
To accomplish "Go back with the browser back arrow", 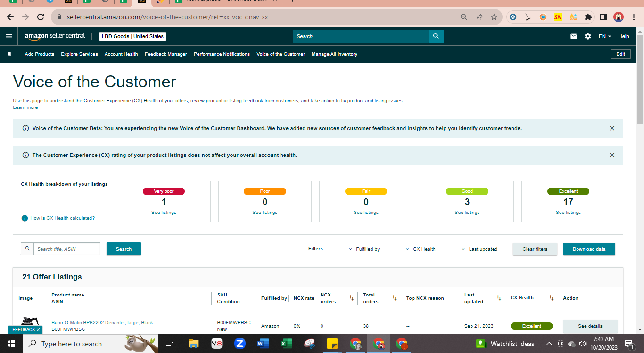I will 10,17.
